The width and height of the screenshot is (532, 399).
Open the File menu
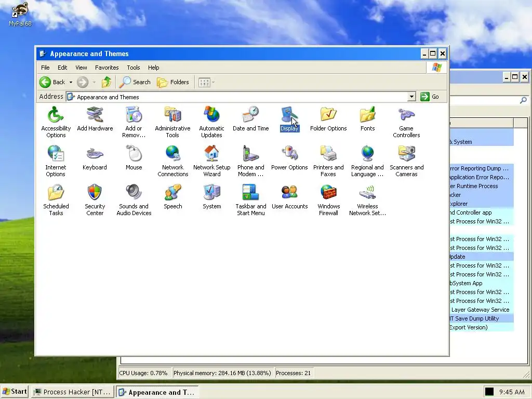(45, 68)
